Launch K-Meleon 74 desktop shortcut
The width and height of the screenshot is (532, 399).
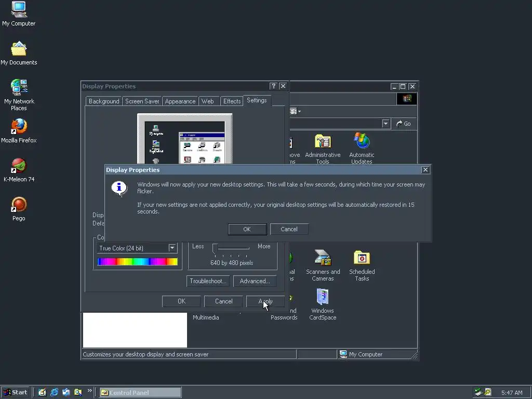[x=19, y=170]
